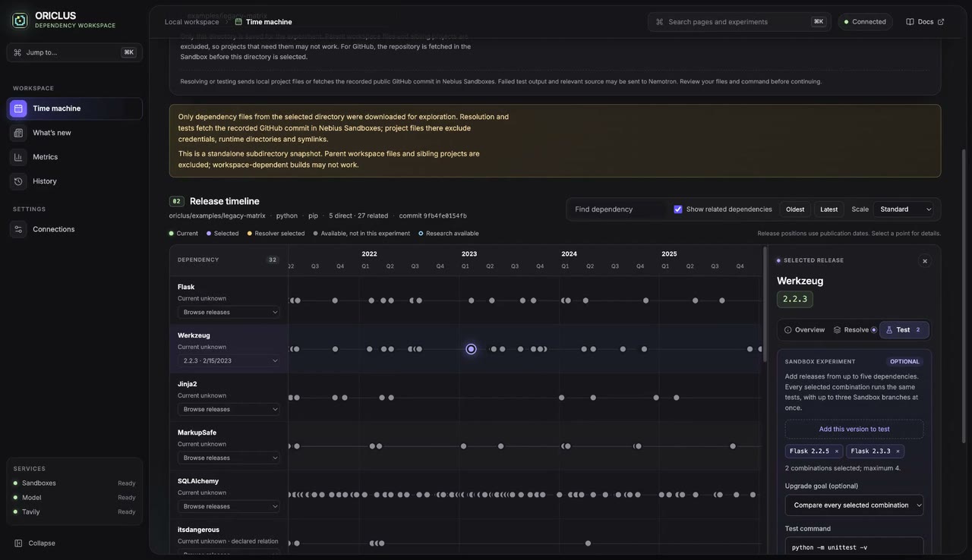This screenshot has width=972, height=560.
Task: Click the Connections icon
Action: 18,229
